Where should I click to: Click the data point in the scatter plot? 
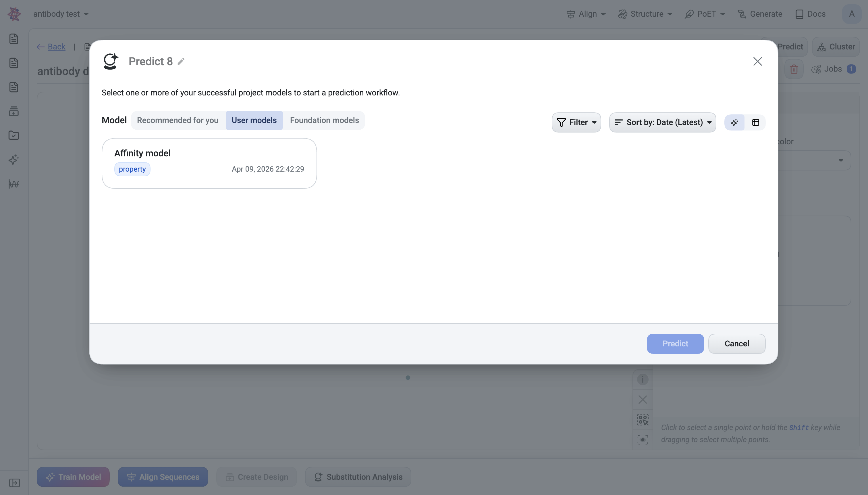[408, 378]
